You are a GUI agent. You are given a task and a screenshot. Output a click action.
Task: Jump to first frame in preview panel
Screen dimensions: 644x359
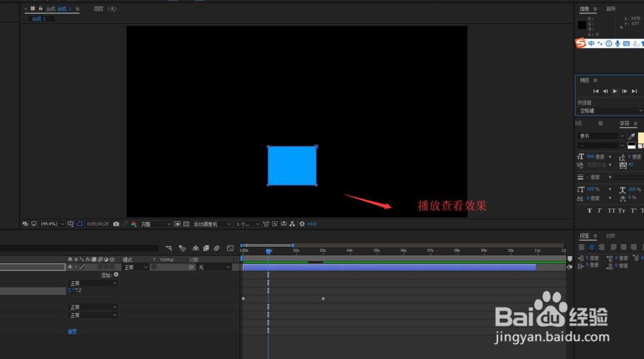[596, 91]
